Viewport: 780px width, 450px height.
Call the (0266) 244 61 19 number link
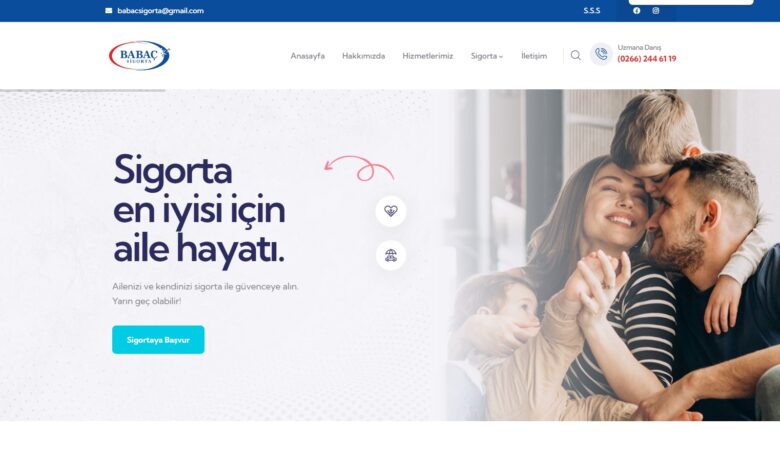(x=647, y=59)
